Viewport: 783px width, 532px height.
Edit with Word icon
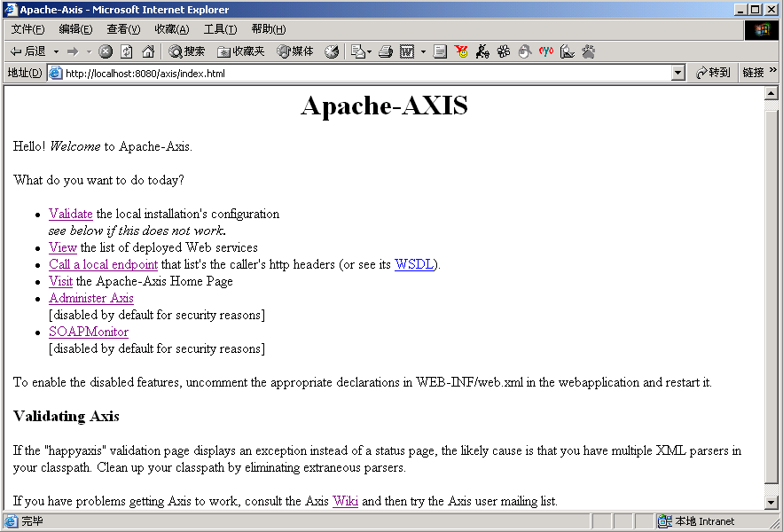pyautogui.click(x=407, y=51)
